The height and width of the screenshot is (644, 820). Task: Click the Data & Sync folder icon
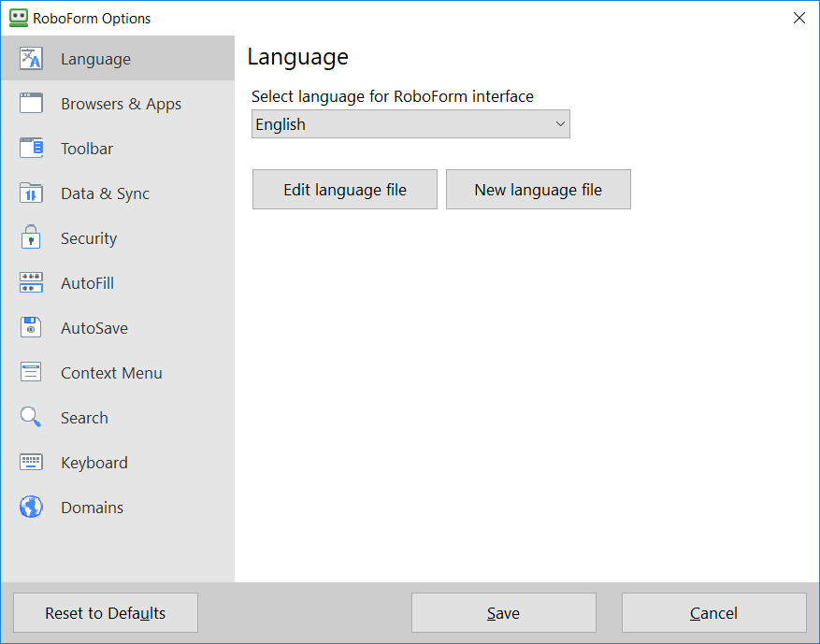click(31, 193)
